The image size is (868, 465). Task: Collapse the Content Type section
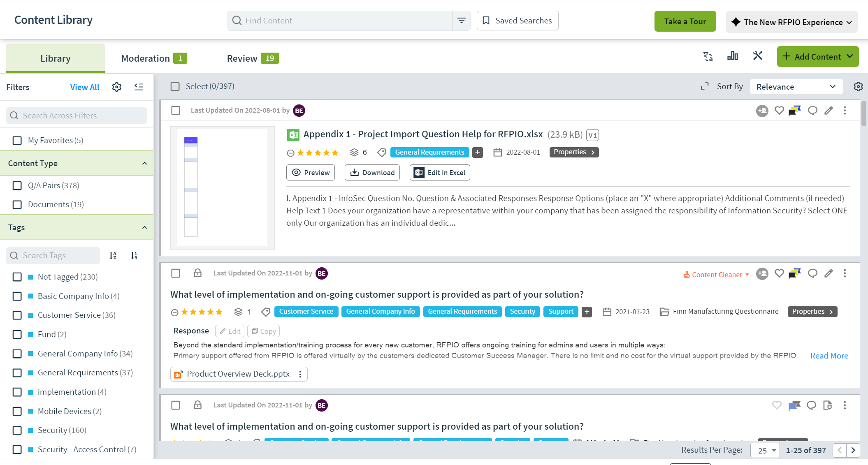coord(144,164)
